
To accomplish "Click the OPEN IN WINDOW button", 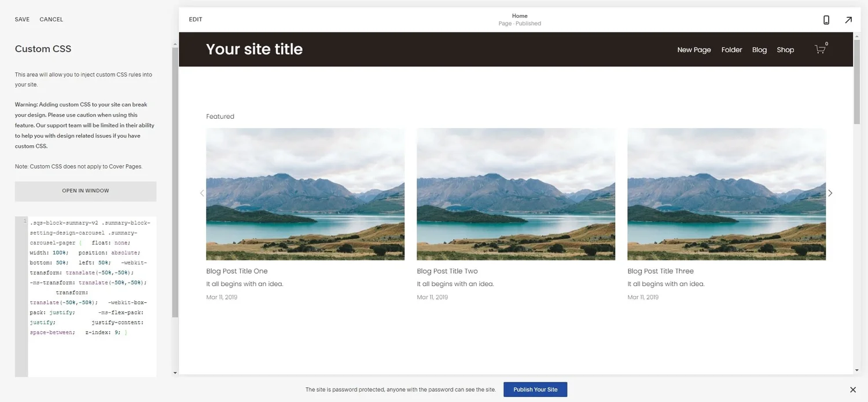I will [85, 190].
